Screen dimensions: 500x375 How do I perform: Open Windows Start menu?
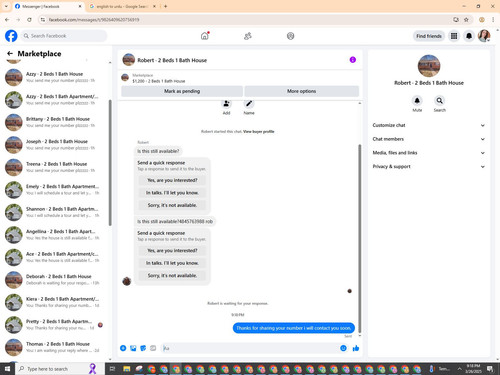click(7, 369)
